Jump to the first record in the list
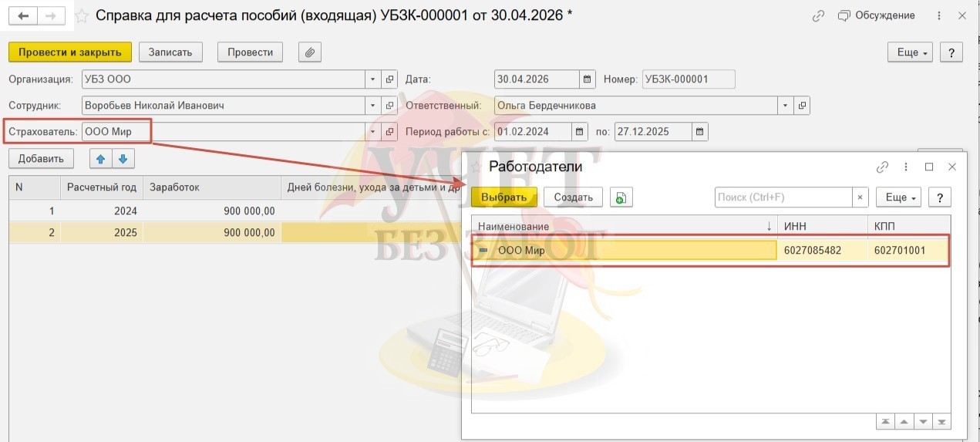The width and height of the screenshot is (980, 442). tap(886, 422)
